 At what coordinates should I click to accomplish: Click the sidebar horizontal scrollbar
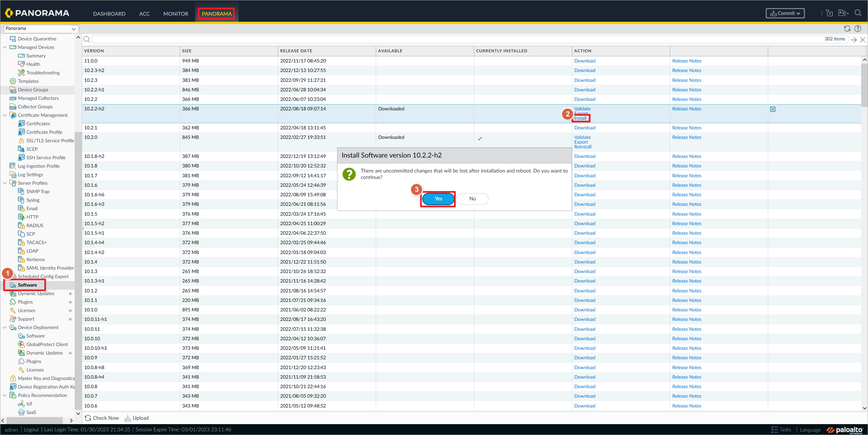pyautogui.click(x=34, y=420)
